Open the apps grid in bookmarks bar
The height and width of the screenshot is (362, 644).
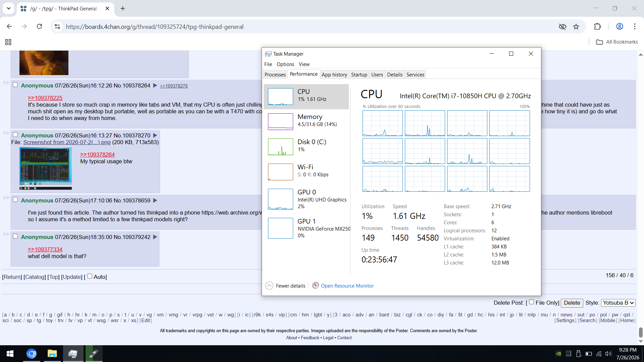(8, 42)
